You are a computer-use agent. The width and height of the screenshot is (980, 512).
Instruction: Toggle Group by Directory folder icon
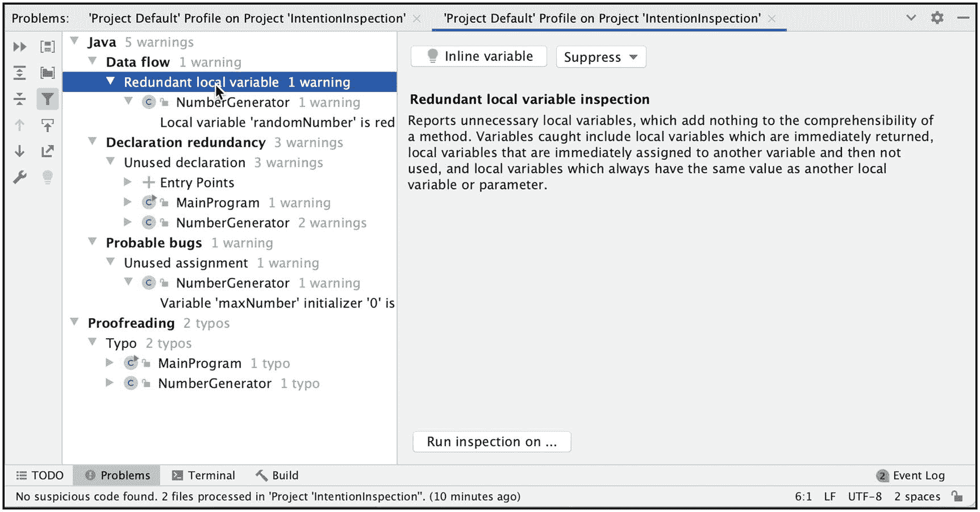48,73
